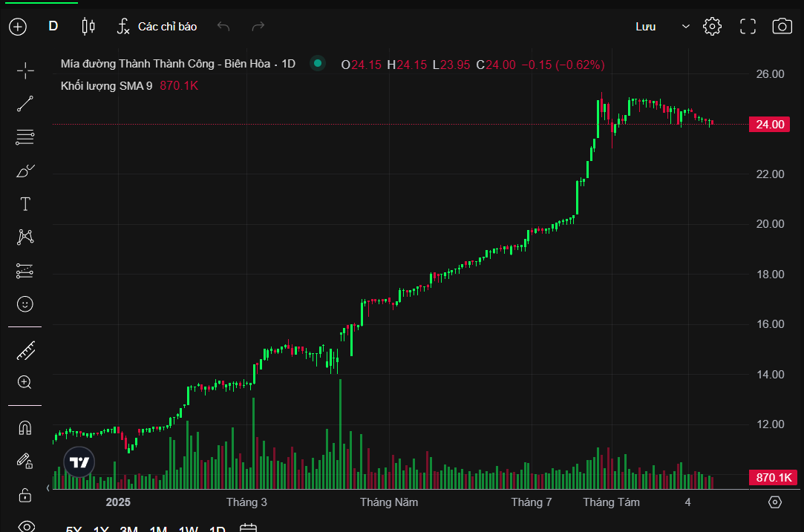The image size is (804, 532).
Task: Select the 3M date range
Action: (128, 528)
